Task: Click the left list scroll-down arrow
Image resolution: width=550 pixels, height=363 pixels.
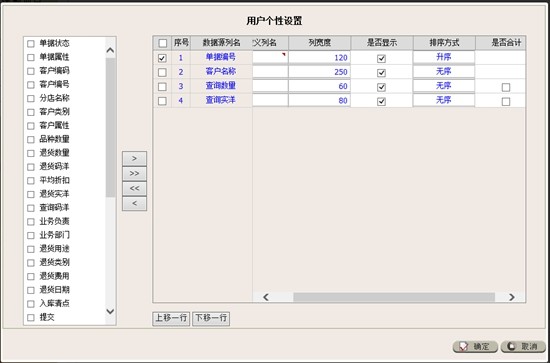Action: point(110,311)
